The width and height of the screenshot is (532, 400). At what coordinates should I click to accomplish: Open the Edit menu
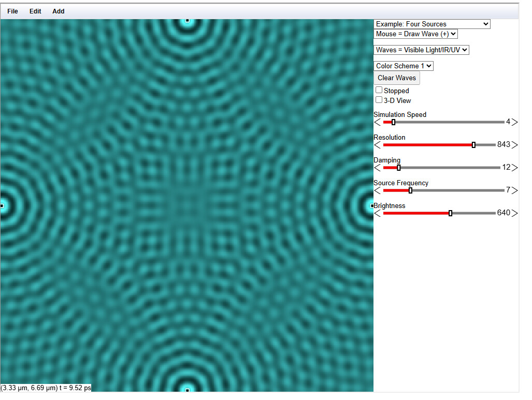pyautogui.click(x=35, y=11)
